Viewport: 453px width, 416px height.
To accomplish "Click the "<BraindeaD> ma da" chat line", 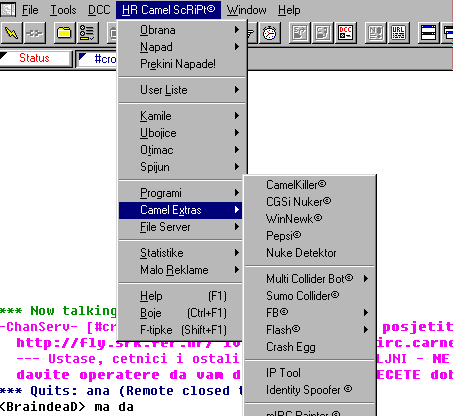I will click(67, 407).
